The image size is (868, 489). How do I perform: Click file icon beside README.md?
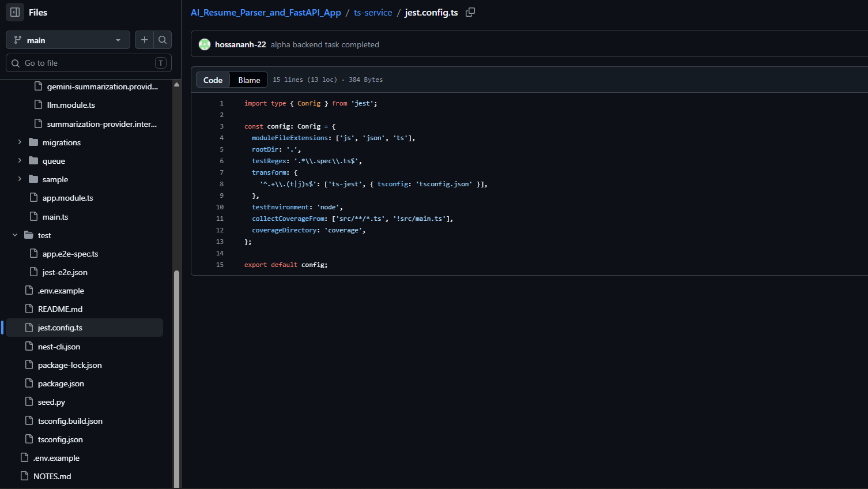coord(29,309)
